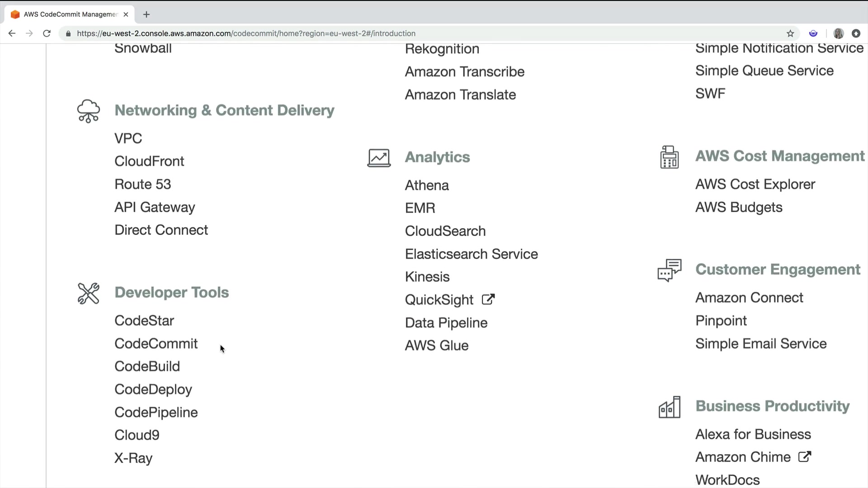This screenshot has height=488, width=868.
Task: Open a new browser tab
Action: 146,14
